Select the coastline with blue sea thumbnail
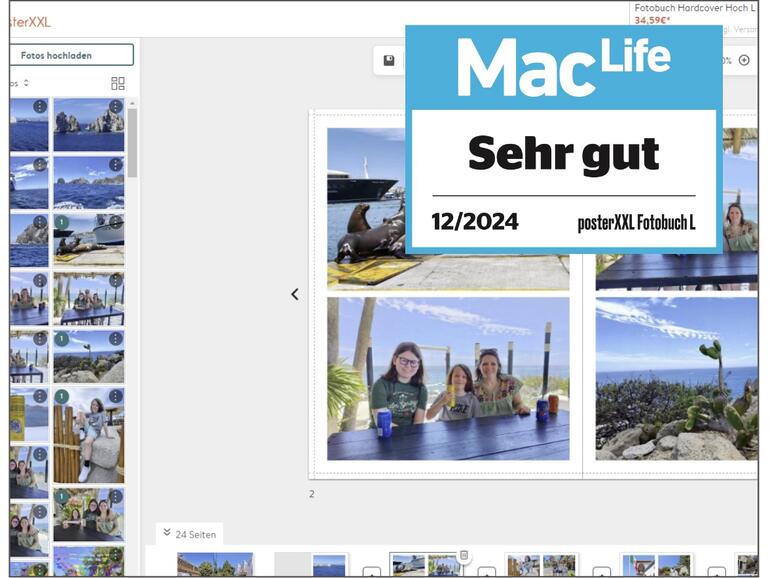The image size is (770, 578). click(89, 183)
